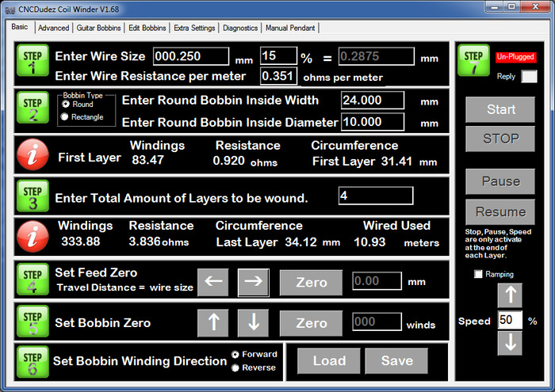Open the Advanced tab
The width and height of the screenshot is (555, 392).
pyautogui.click(x=53, y=28)
